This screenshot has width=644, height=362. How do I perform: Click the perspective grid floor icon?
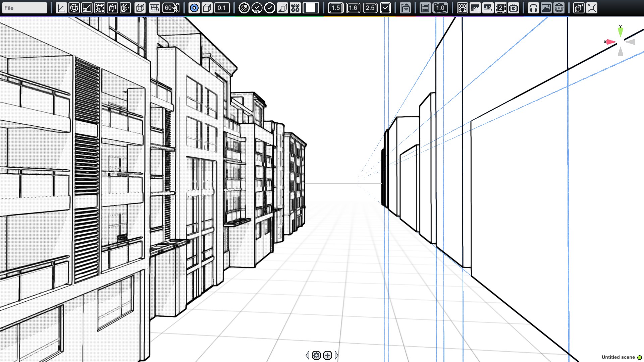(155, 8)
